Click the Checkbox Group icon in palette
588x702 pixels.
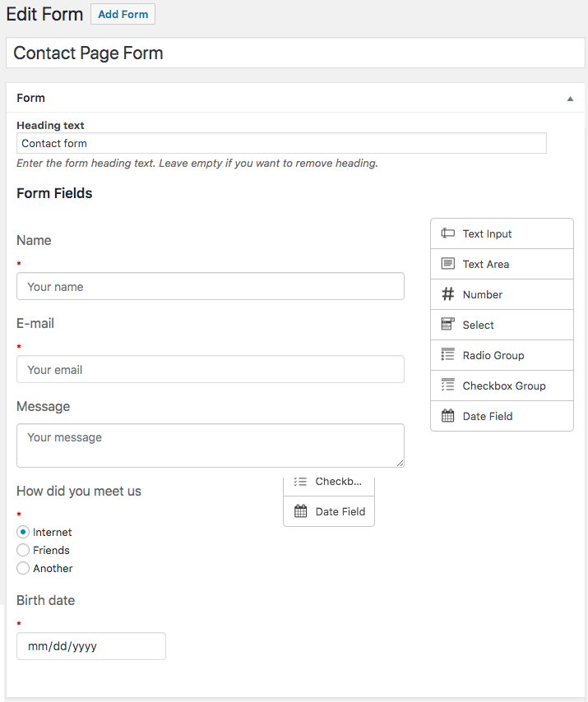448,385
